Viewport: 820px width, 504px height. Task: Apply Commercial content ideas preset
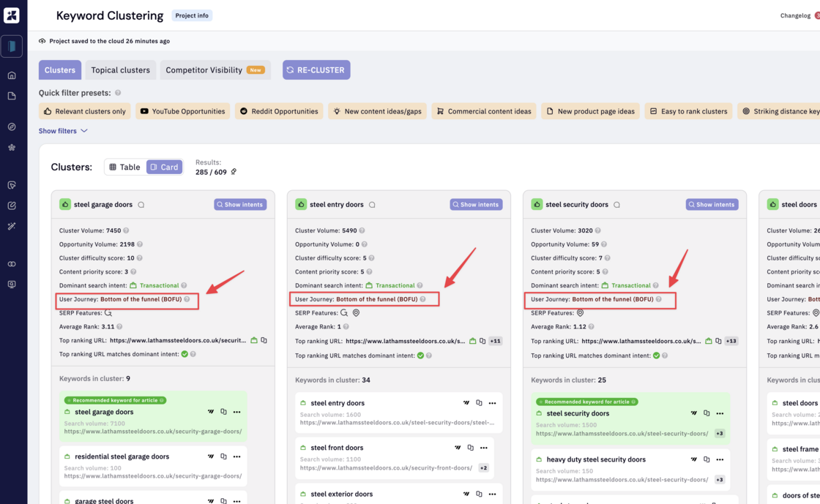pos(484,111)
